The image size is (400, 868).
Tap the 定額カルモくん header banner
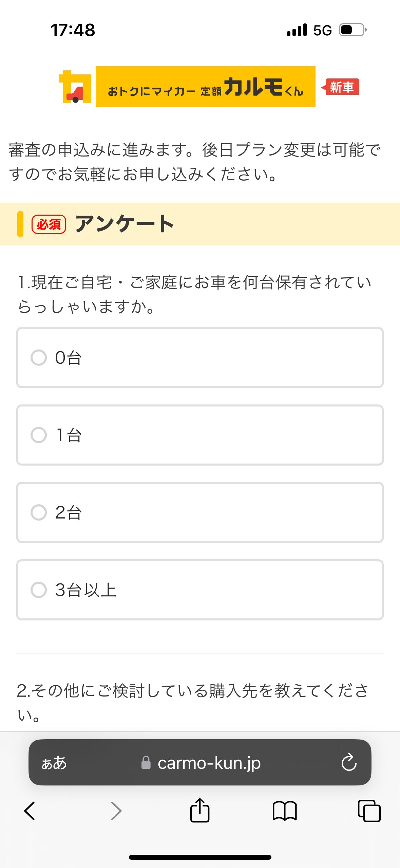click(x=205, y=87)
